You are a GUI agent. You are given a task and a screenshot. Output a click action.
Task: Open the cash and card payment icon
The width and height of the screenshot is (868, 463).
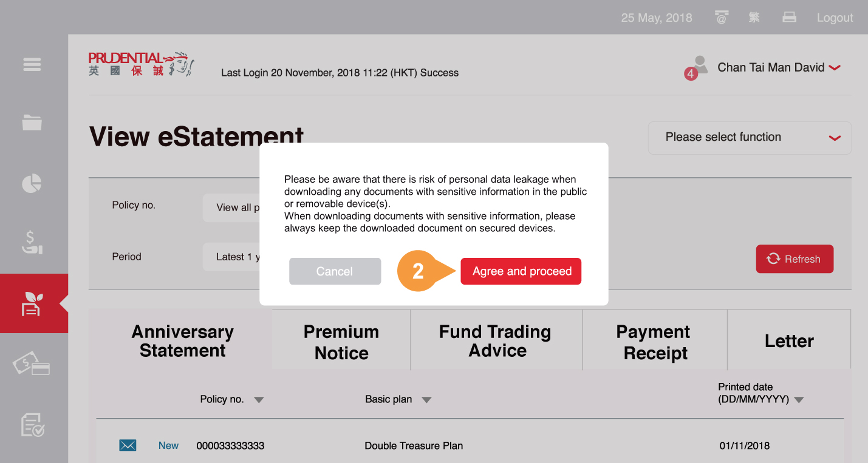click(x=32, y=365)
